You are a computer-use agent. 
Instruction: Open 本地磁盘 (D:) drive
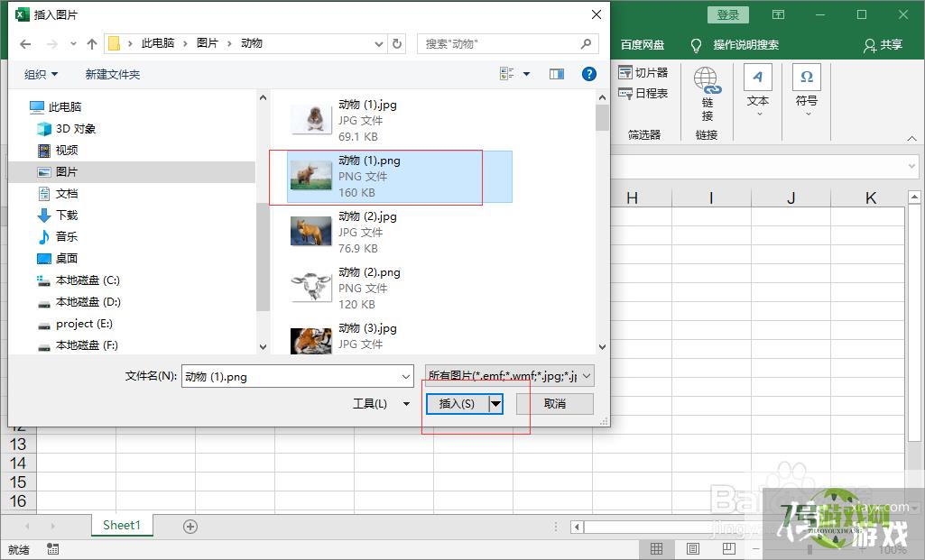coord(79,302)
